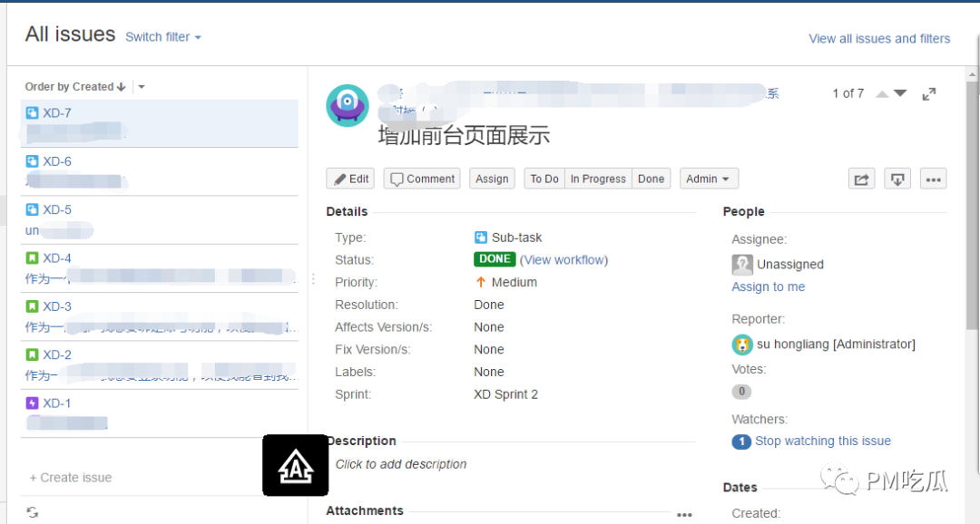
Task: Click + Create issue
Action: click(x=71, y=478)
